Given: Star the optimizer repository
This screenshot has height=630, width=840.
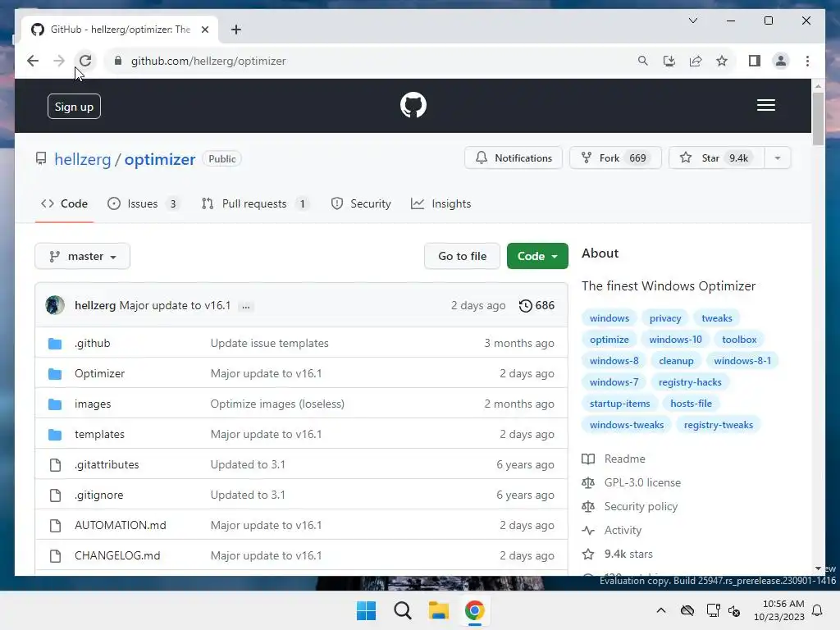Looking at the screenshot, I should (x=717, y=158).
